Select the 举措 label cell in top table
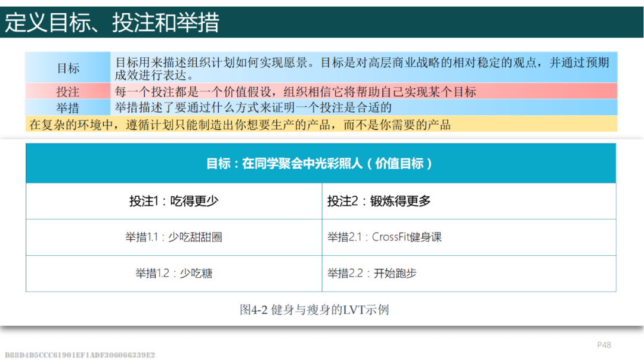Viewport: 644px width, 362px height. (68, 108)
